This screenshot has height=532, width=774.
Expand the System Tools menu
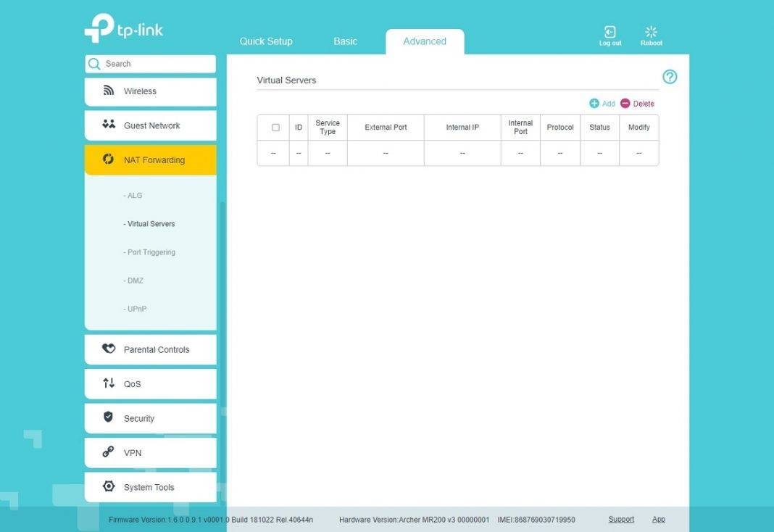tap(151, 487)
